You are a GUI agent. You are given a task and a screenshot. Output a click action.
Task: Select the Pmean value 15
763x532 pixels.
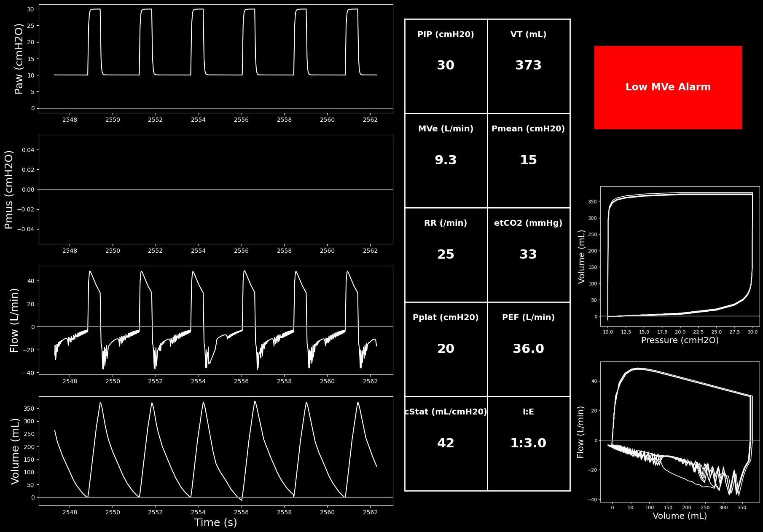(x=528, y=160)
